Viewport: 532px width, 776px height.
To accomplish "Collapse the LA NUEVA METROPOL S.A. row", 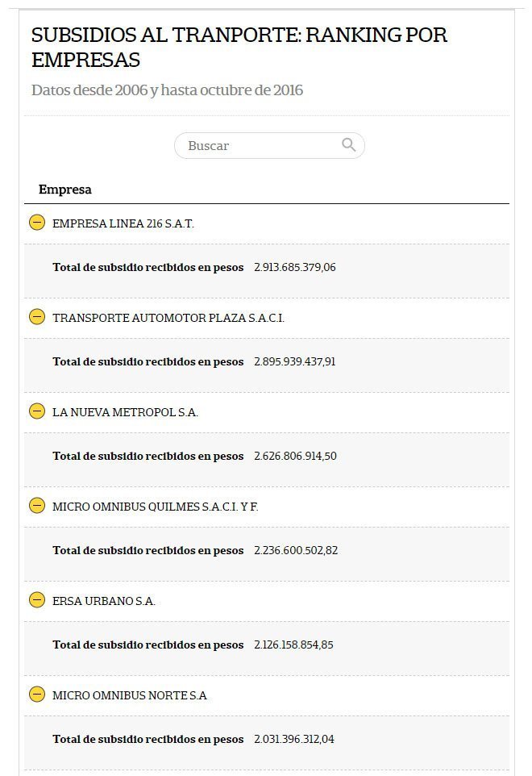I will tap(37, 411).
